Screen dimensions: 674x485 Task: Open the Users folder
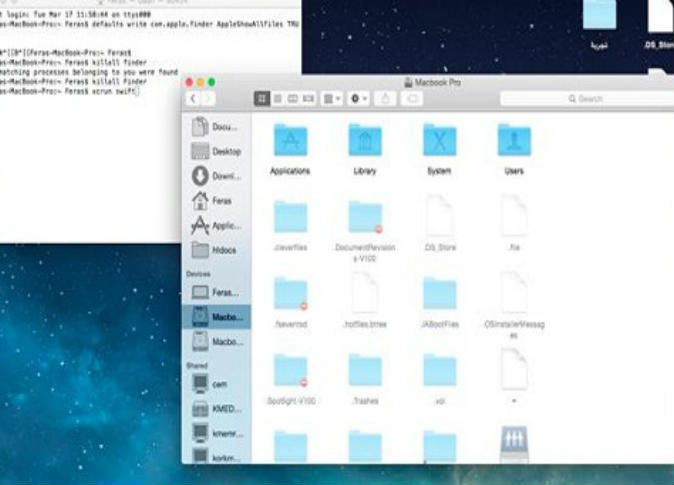514,141
